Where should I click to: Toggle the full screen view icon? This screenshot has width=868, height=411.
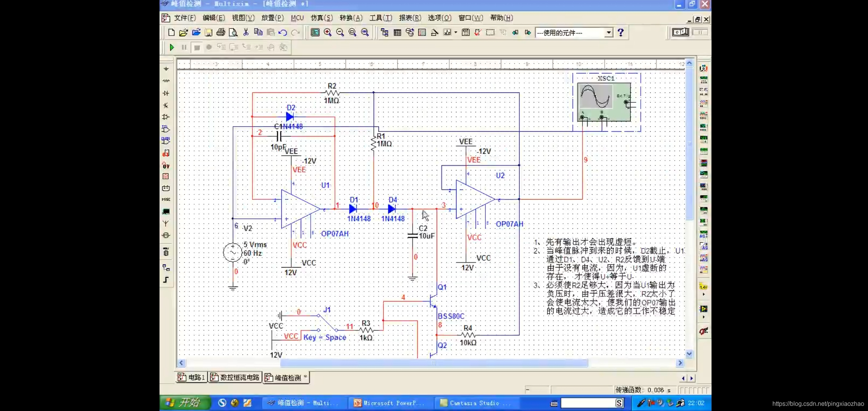click(x=315, y=33)
